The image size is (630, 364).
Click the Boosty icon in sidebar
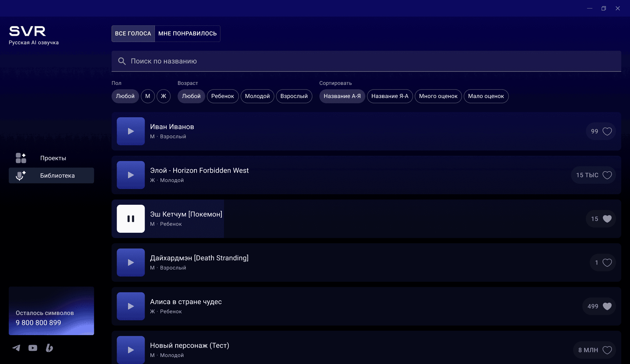49,348
